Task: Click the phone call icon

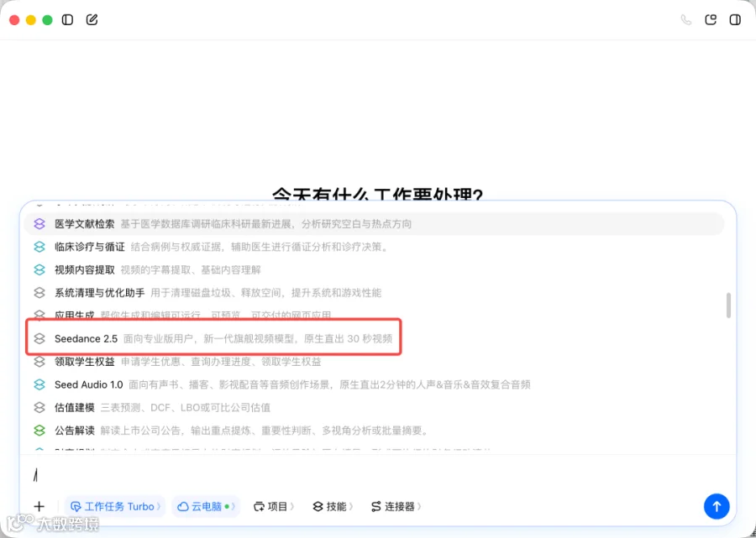Action: [x=685, y=20]
